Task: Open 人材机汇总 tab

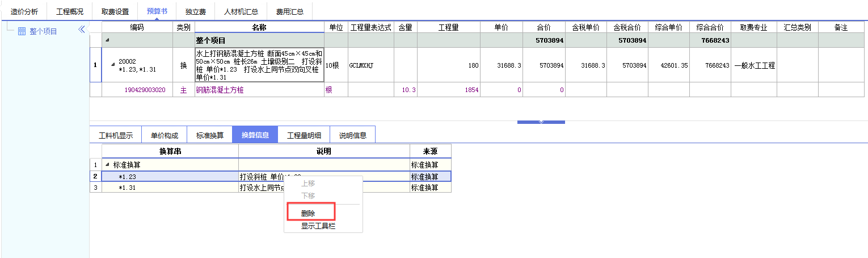Action: pos(241,11)
